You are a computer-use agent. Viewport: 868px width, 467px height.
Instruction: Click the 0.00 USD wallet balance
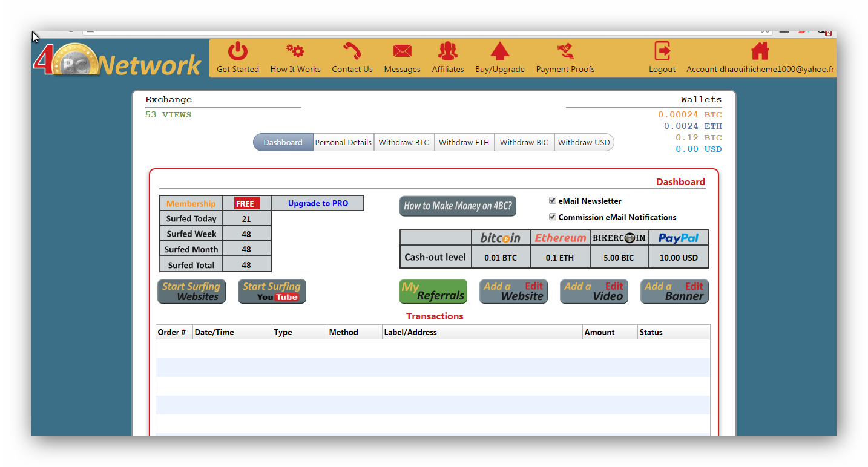tap(699, 149)
